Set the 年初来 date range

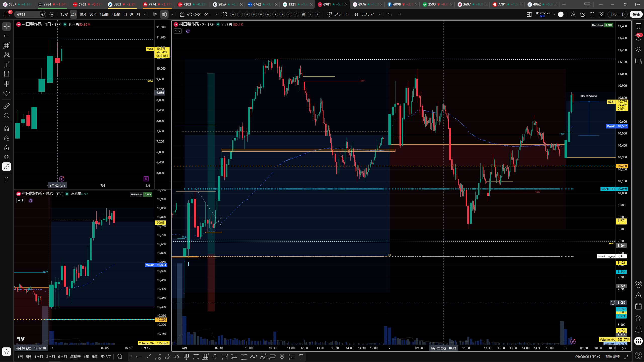point(75,357)
